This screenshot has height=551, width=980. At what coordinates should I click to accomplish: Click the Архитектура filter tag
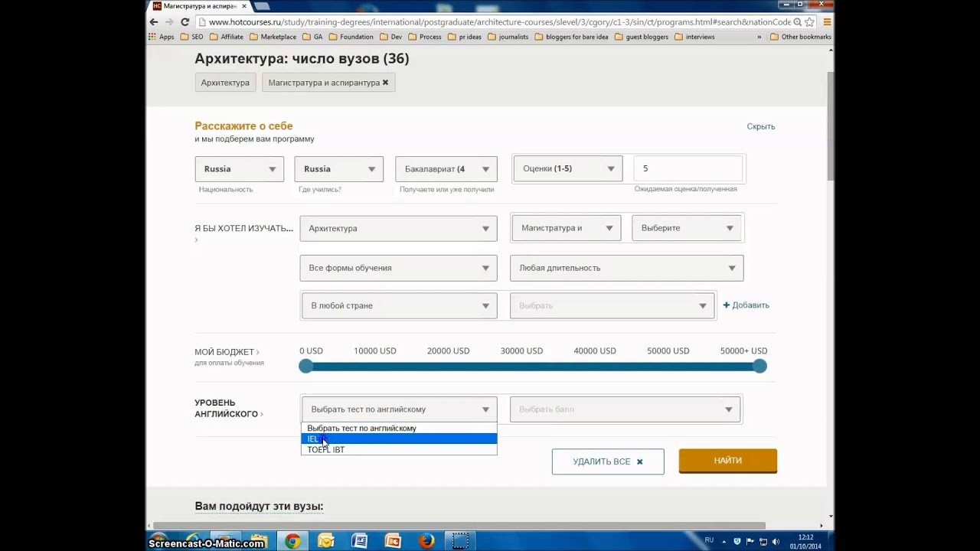(x=225, y=83)
